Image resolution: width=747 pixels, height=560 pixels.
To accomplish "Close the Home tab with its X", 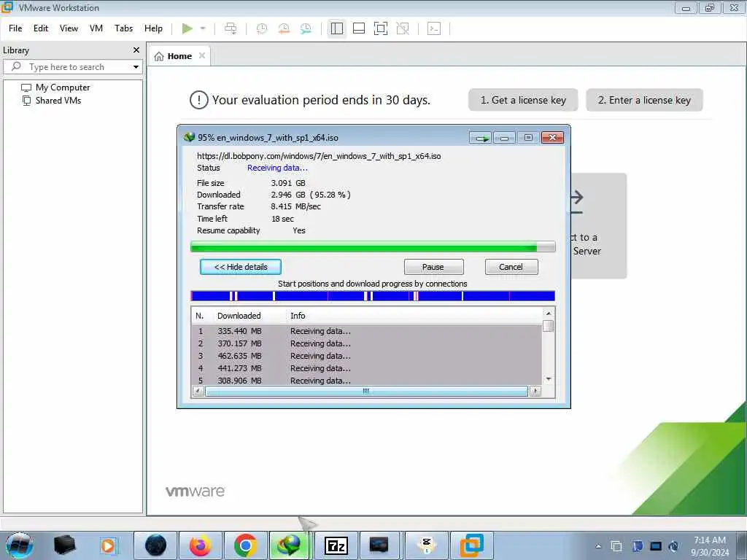I will click(202, 55).
